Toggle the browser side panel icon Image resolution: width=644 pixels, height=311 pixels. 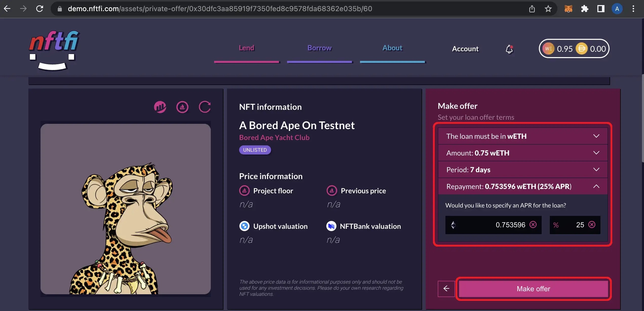[x=601, y=9]
